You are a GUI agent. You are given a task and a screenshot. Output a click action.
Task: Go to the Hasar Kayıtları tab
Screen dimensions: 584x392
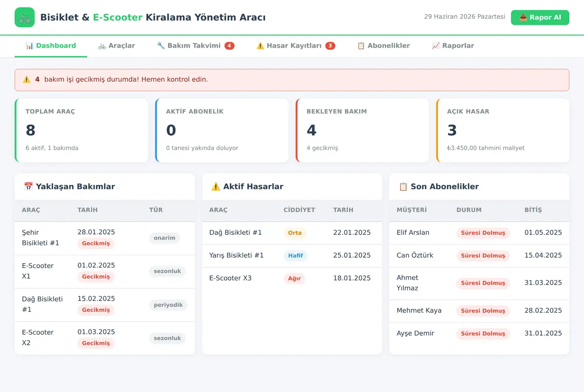296,46
